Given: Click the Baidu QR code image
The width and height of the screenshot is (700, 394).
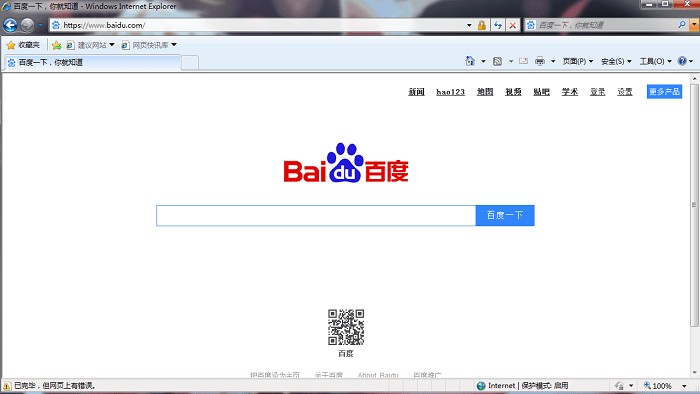Looking at the screenshot, I should [346, 327].
